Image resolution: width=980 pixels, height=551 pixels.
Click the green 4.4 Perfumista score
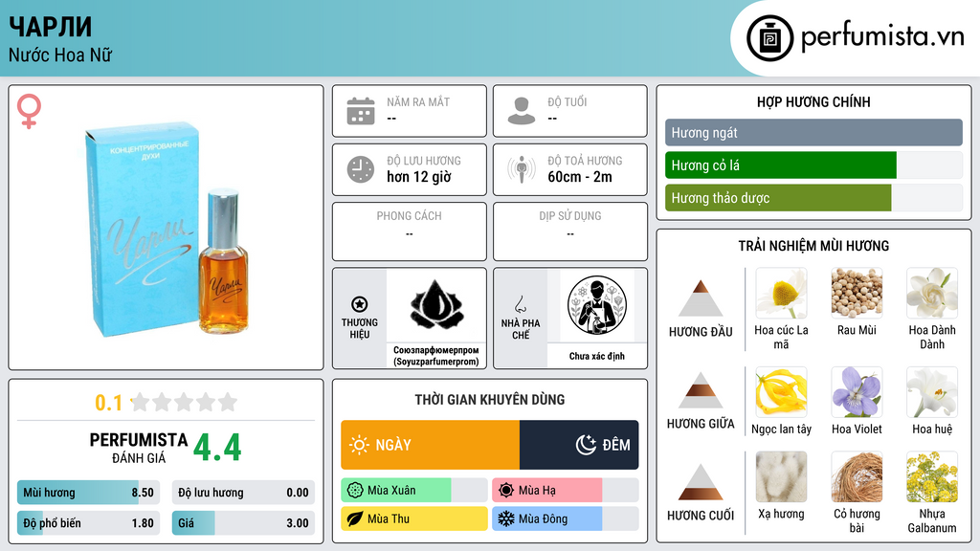pos(217,448)
